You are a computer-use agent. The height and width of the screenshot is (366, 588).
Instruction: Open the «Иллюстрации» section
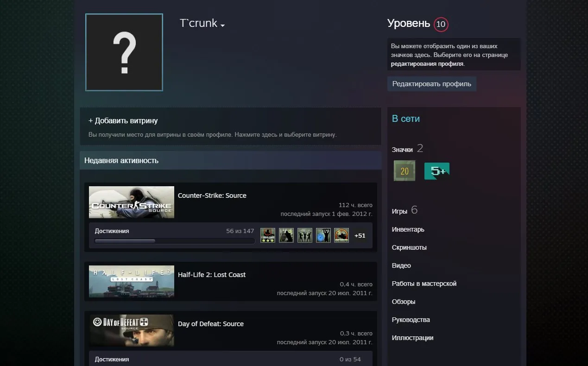413,338
